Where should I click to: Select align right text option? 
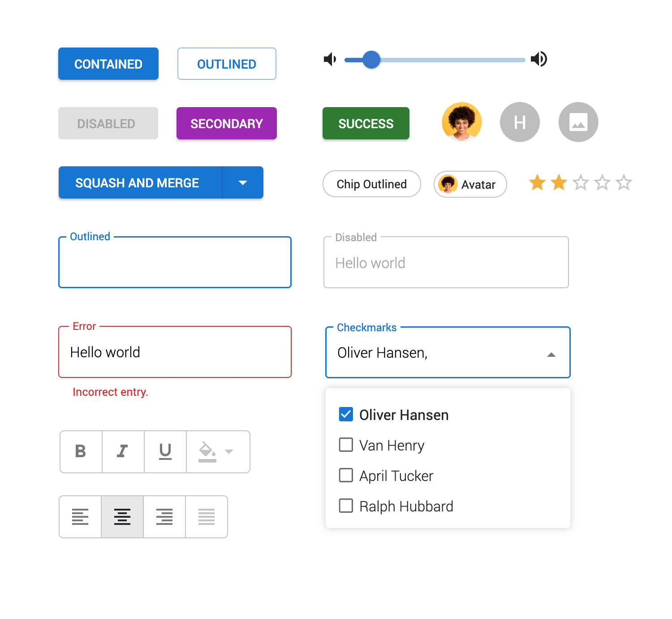[164, 516]
